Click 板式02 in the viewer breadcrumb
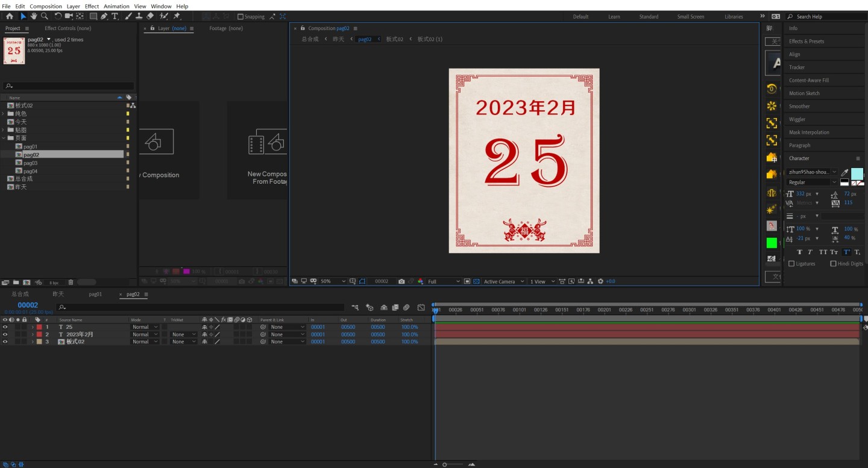This screenshot has height=468, width=868. [395, 39]
